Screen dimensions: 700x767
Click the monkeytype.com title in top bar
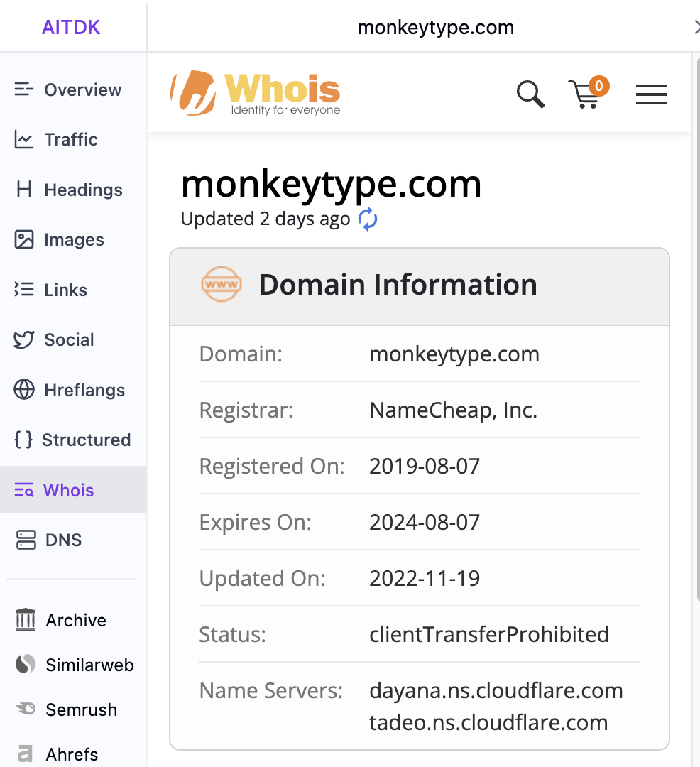point(435,28)
